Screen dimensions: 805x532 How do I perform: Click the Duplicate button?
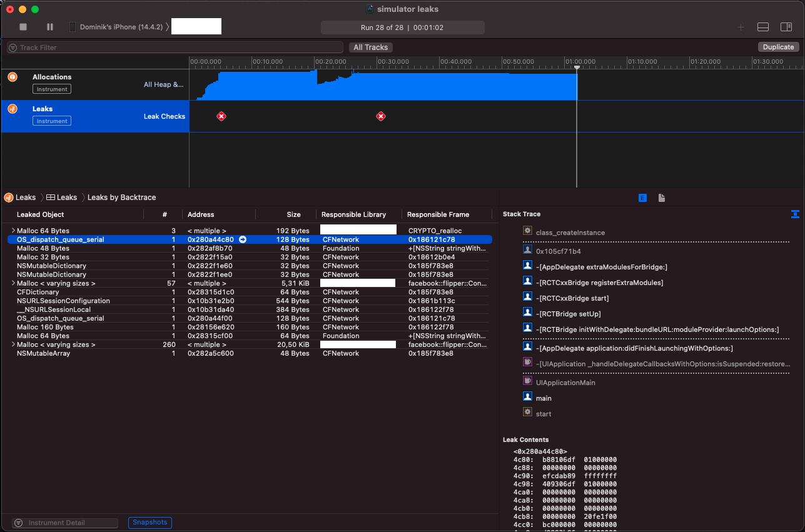pos(778,46)
